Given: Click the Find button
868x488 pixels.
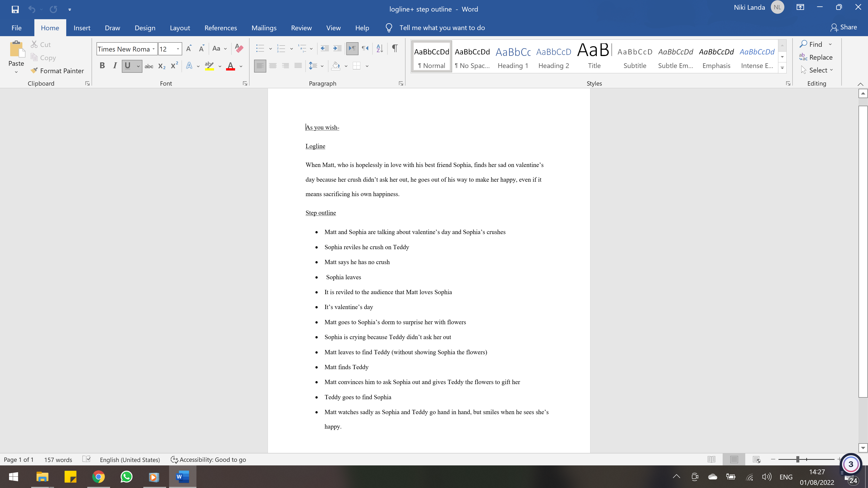Looking at the screenshot, I should [x=811, y=44].
